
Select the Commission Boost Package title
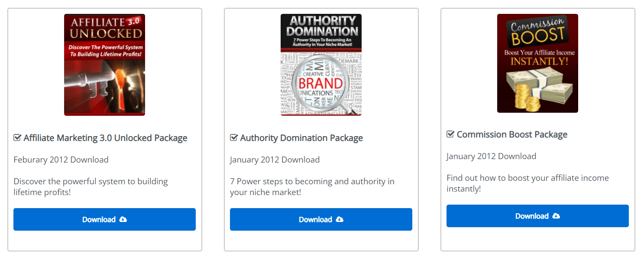(x=512, y=134)
